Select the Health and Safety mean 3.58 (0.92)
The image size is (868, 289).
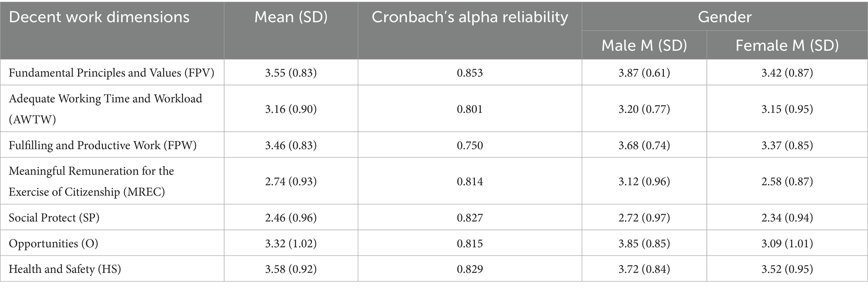coord(291,269)
